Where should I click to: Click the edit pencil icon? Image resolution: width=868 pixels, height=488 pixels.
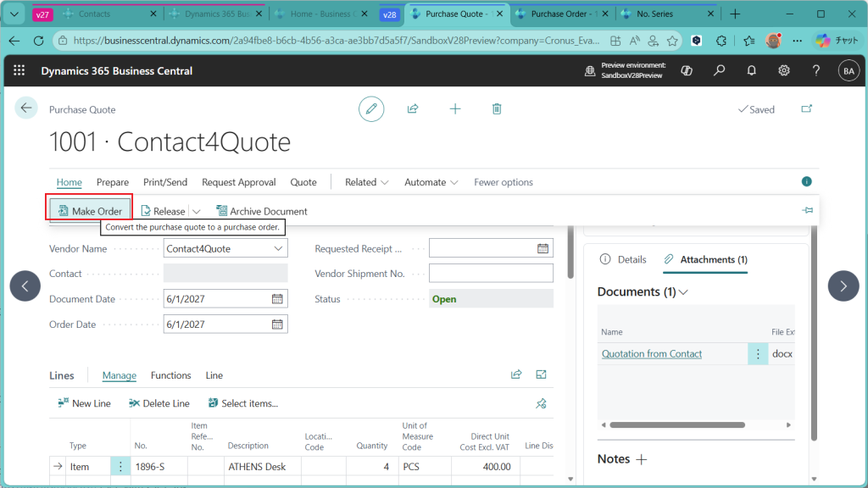point(370,108)
